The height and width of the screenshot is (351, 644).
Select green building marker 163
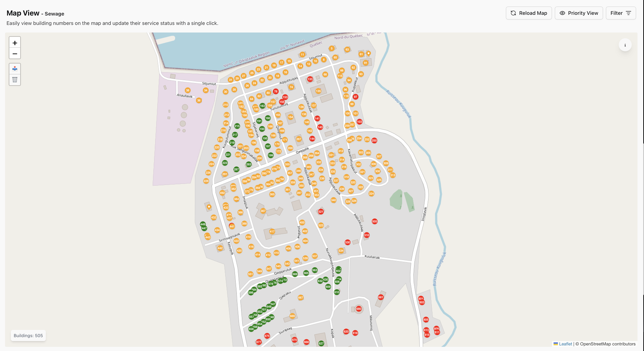click(x=262, y=106)
